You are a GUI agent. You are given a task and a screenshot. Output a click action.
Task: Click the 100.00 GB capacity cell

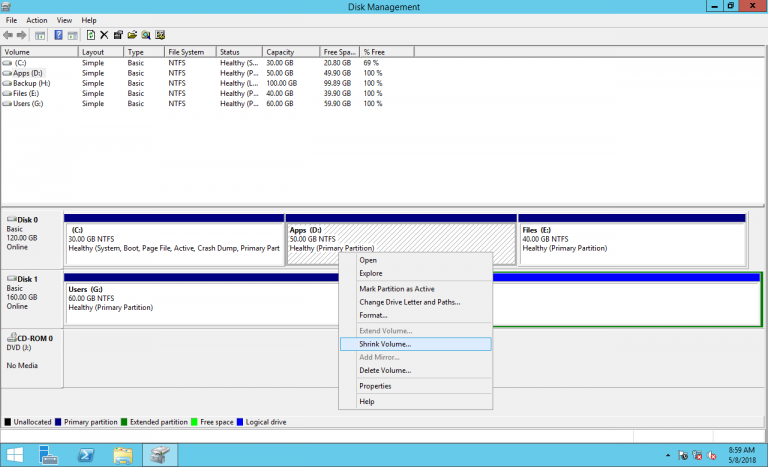pos(282,83)
